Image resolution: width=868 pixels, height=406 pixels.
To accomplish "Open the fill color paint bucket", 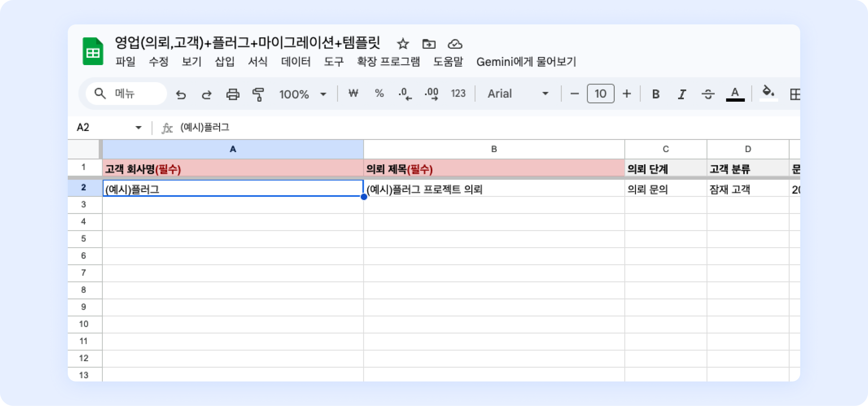I will pyautogui.click(x=768, y=93).
